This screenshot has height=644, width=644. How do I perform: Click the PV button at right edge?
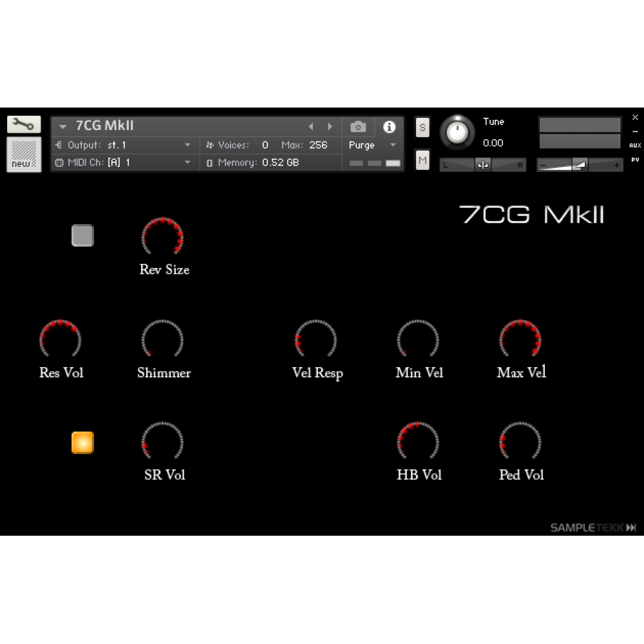635,159
